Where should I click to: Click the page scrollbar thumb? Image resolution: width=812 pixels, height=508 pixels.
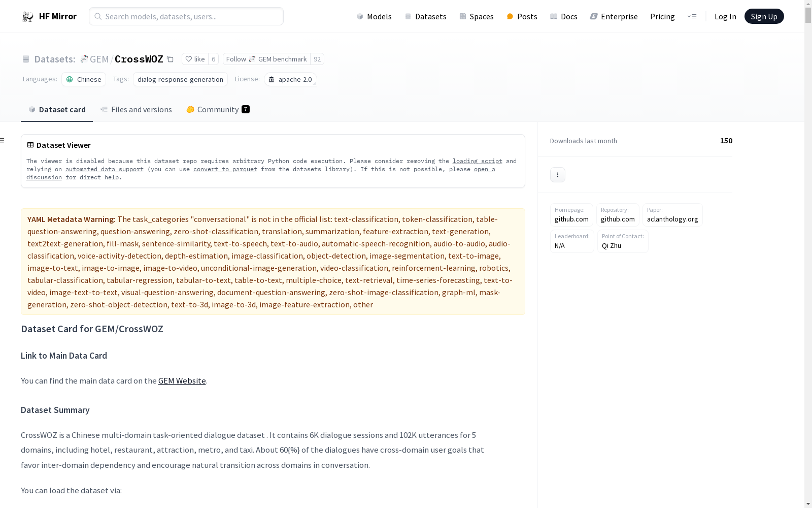point(808,15)
